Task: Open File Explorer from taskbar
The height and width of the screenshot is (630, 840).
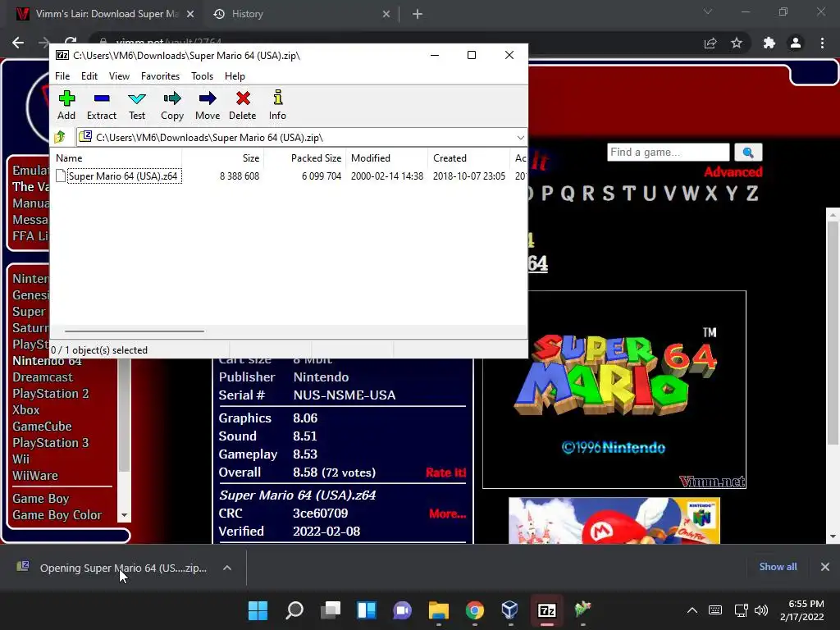Action: click(439, 610)
